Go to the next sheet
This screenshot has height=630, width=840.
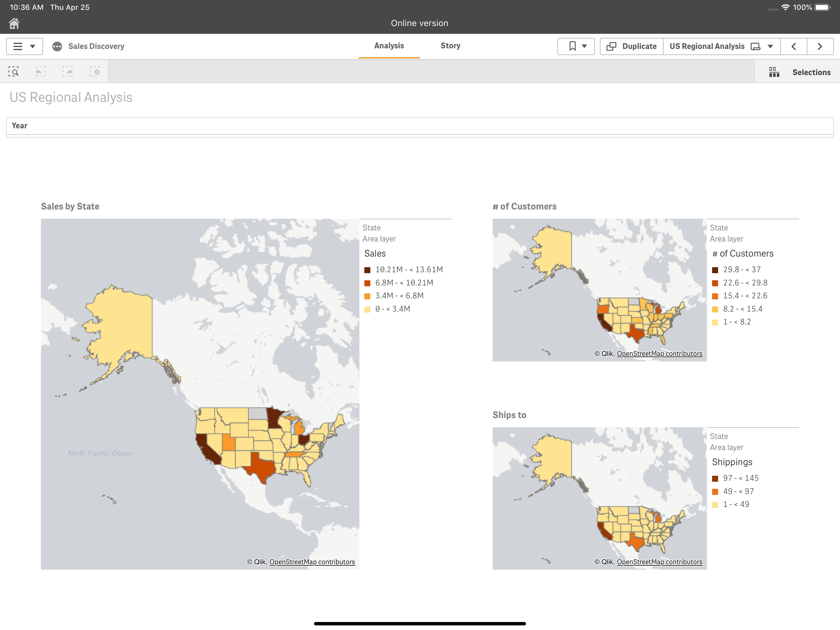point(820,46)
